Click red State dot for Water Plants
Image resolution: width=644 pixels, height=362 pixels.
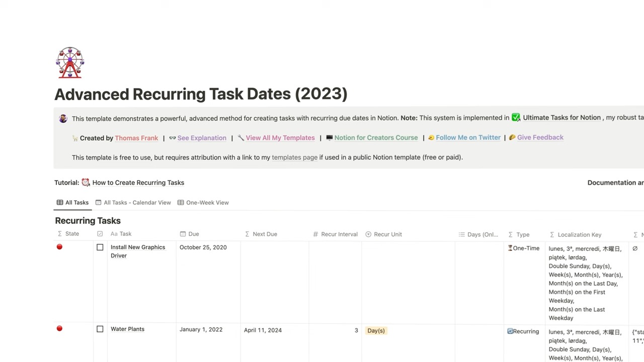click(x=59, y=329)
